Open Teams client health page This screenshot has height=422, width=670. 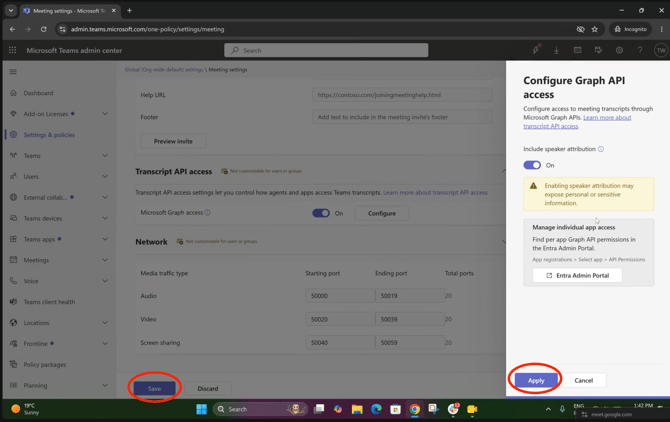coord(49,302)
